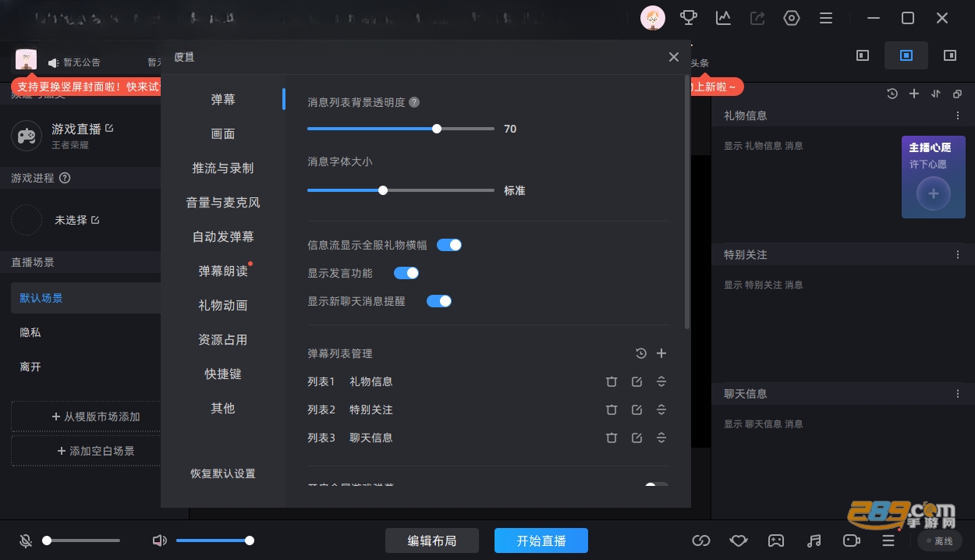Click the sort arrows icon in right sidebar
The height and width of the screenshot is (560, 975).
tap(936, 94)
